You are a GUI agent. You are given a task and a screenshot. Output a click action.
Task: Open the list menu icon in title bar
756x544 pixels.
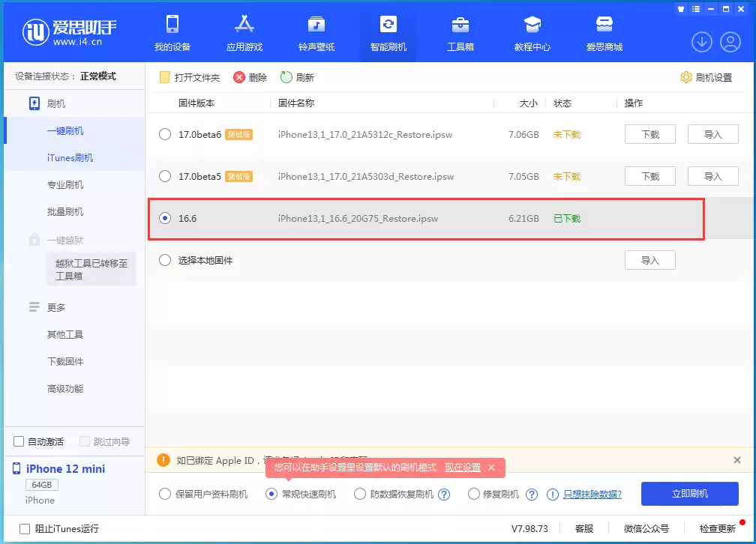pyautogui.click(x=696, y=9)
